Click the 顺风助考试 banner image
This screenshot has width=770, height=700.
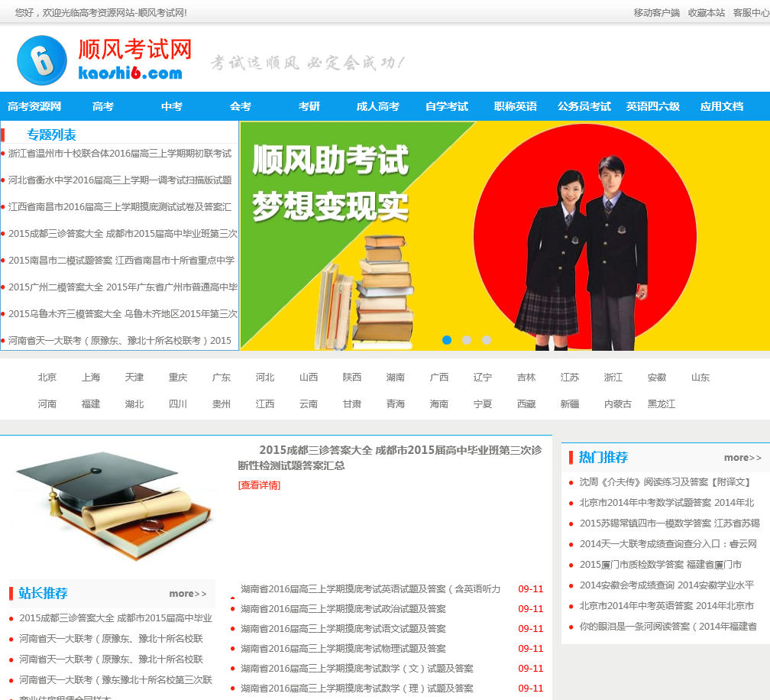pos(505,236)
